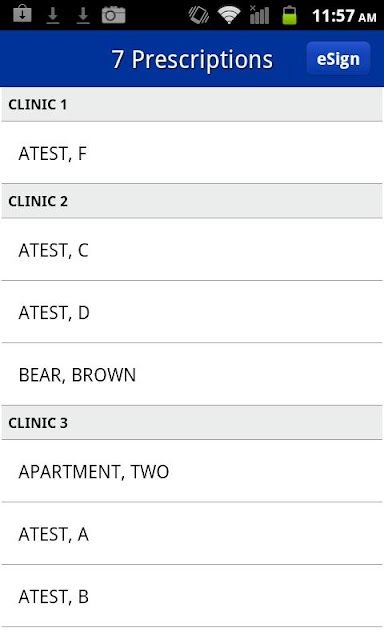This screenshot has width=384, height=640.
Task: Tap the CLINIC 1 section header
Action: (192, 104)
